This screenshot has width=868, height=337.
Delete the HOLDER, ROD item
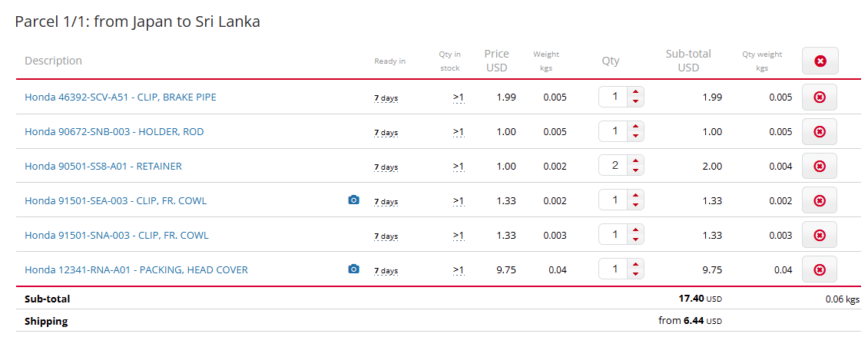click(x=820, y=132)
